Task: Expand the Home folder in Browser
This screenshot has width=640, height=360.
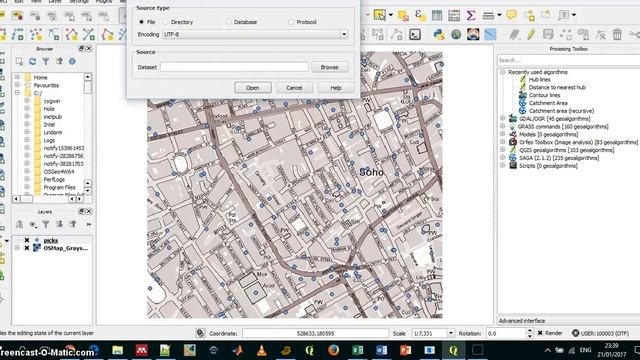Action: coord(17,77)
